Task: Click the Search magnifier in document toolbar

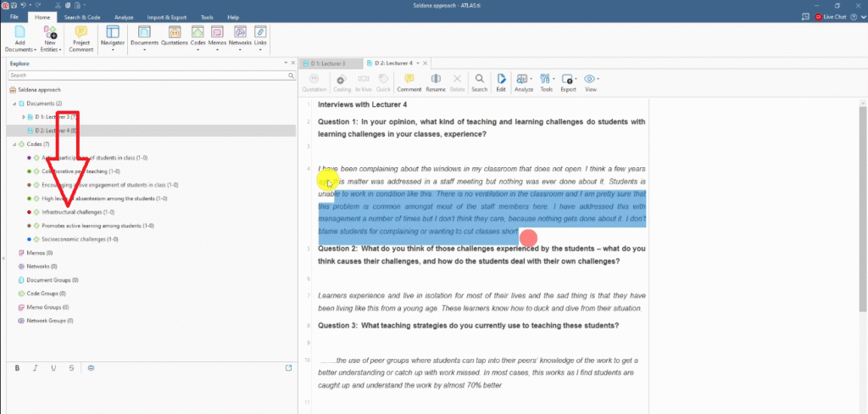Action: (479, 81)
